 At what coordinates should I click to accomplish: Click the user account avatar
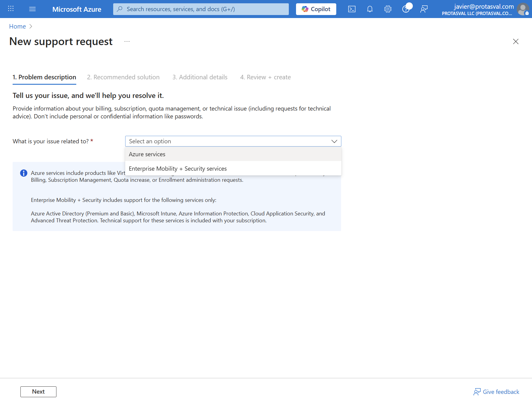[523, 9]
